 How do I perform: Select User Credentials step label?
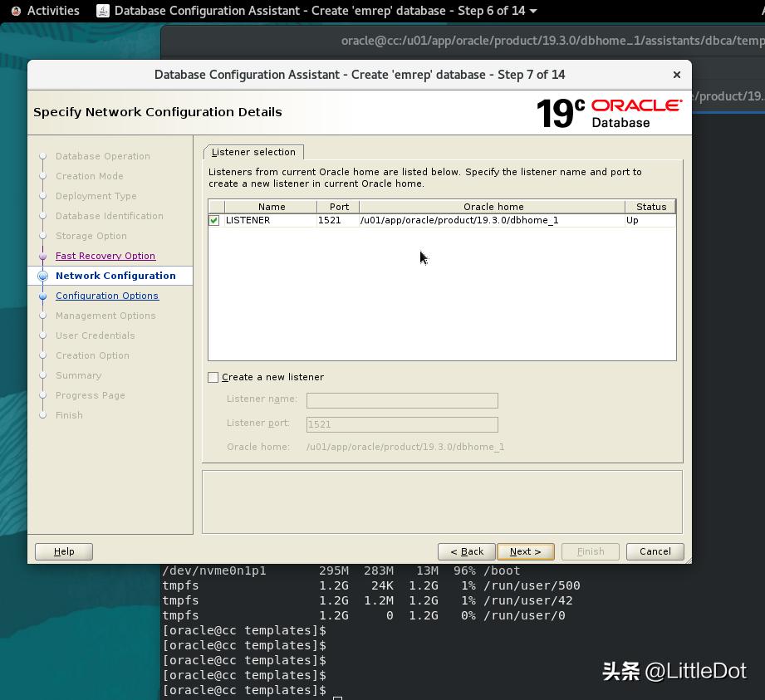[x=96, y=335]
